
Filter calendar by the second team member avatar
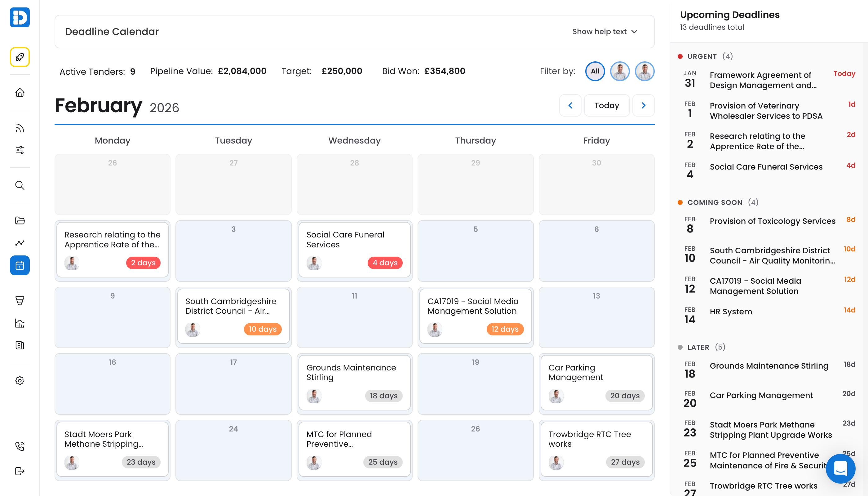pos(644,71)
